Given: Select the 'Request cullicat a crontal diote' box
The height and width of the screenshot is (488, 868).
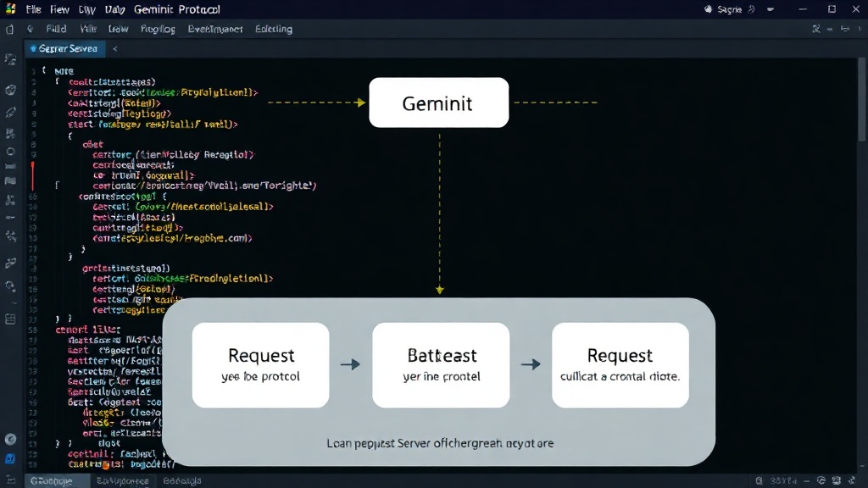Looking at the screenshot, I should pyautogui.click(x=620, y=365).
